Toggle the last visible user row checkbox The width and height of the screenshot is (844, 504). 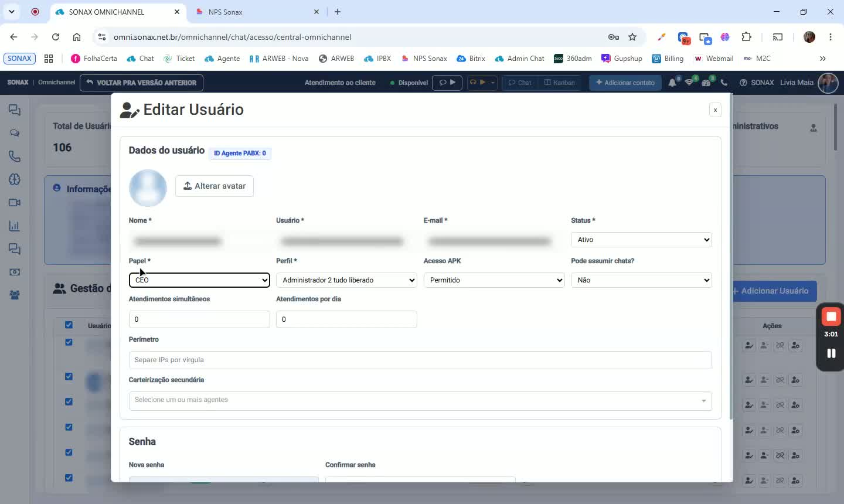[x=69, y=478]
